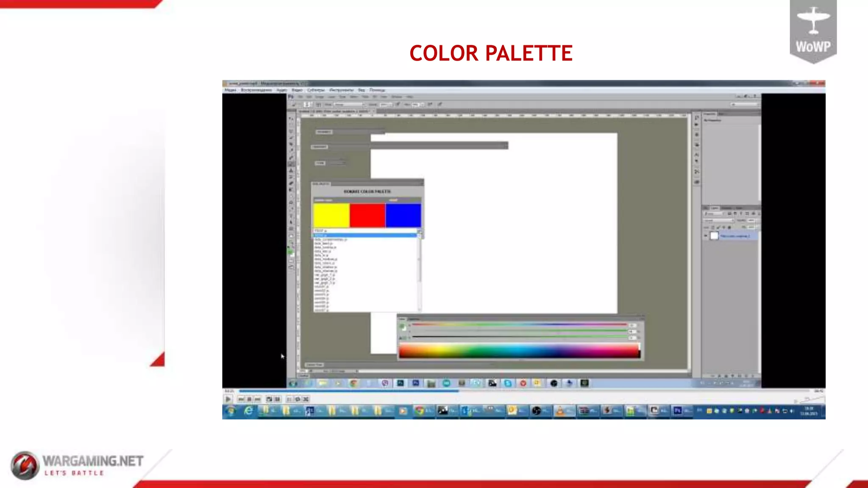Click the white layer thumbnail in Layers
Screen dimensions: 868x488
click(714, 236)
